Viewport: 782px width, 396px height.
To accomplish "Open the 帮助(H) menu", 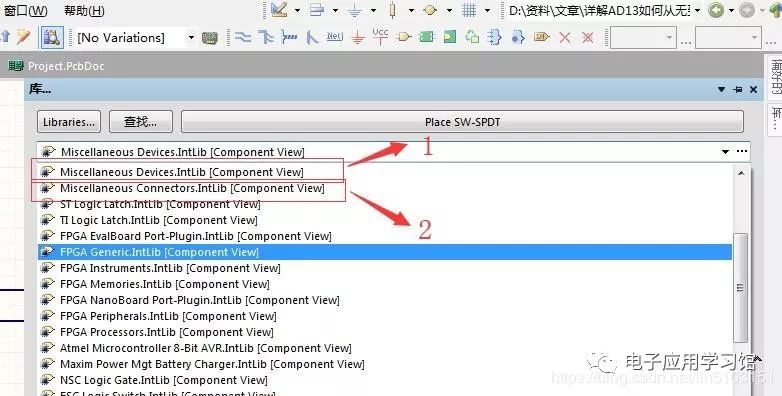I will pos(84,10).
